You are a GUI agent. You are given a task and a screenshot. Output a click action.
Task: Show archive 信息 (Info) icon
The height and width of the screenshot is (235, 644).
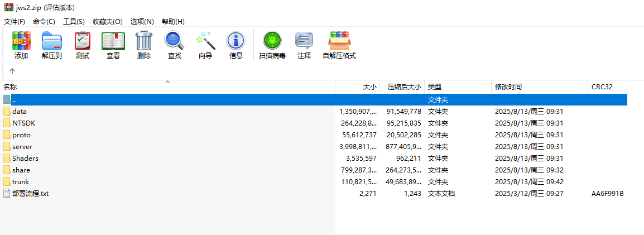pos(236,45)
